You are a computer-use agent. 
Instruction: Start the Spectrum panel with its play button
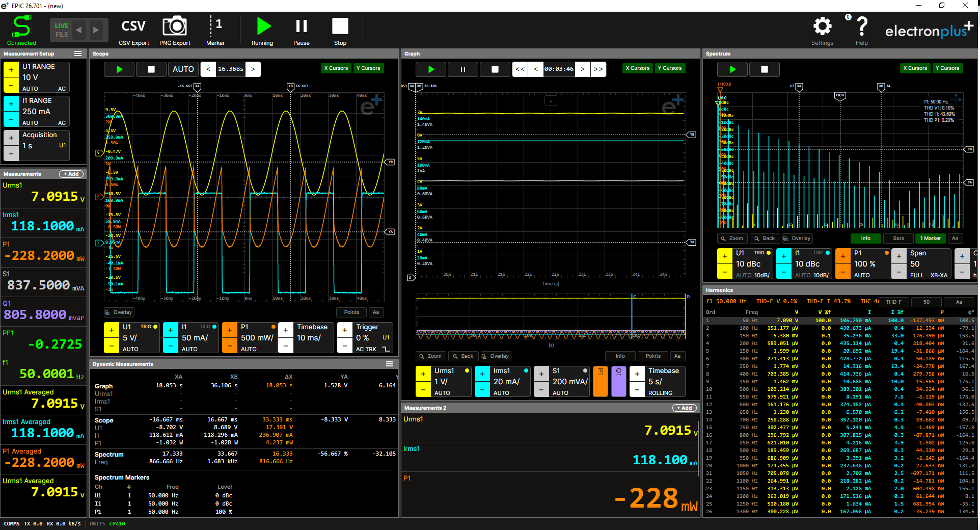click(732, 69)
